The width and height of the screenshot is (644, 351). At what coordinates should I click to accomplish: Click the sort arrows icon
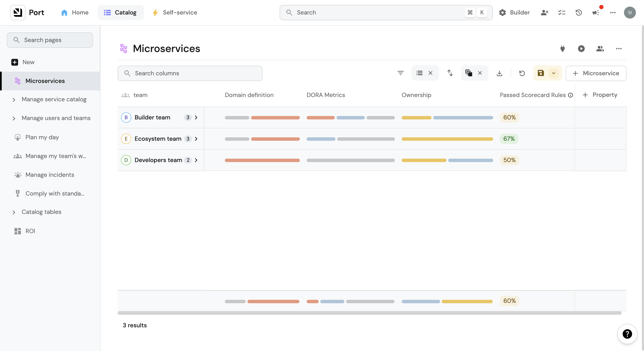point(450,73)
